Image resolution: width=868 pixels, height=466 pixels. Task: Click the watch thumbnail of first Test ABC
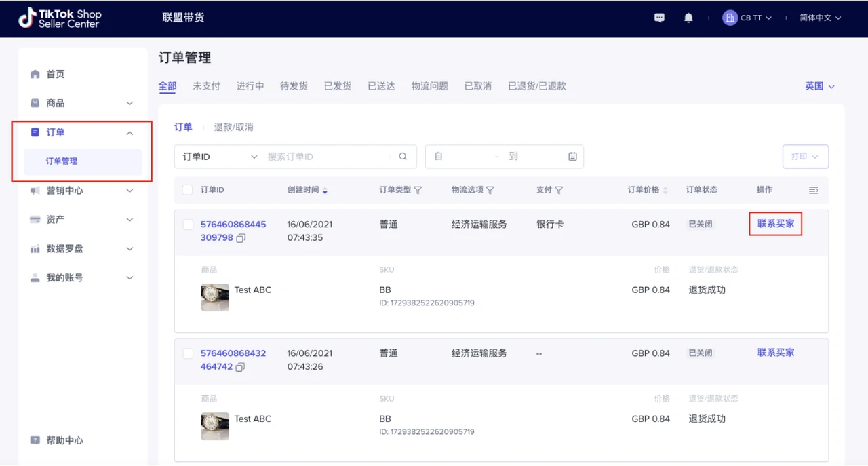point(215,297)
